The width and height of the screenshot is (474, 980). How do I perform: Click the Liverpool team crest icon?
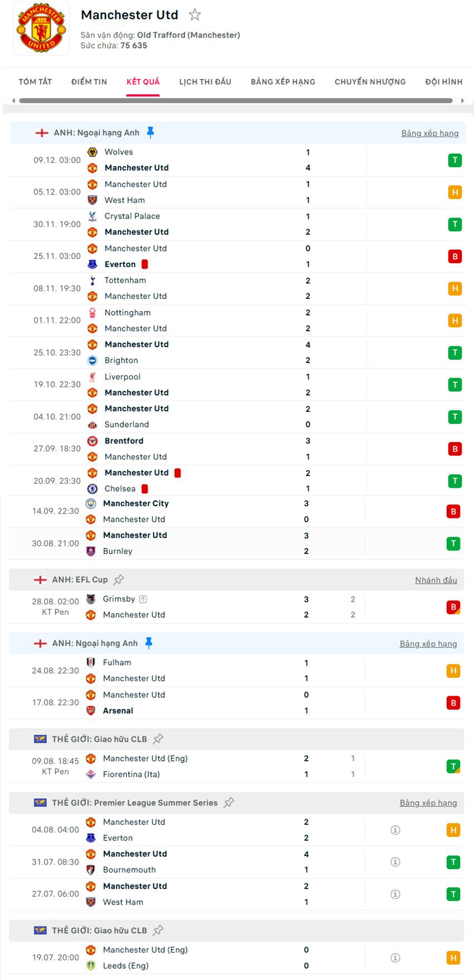click(93, 376)
